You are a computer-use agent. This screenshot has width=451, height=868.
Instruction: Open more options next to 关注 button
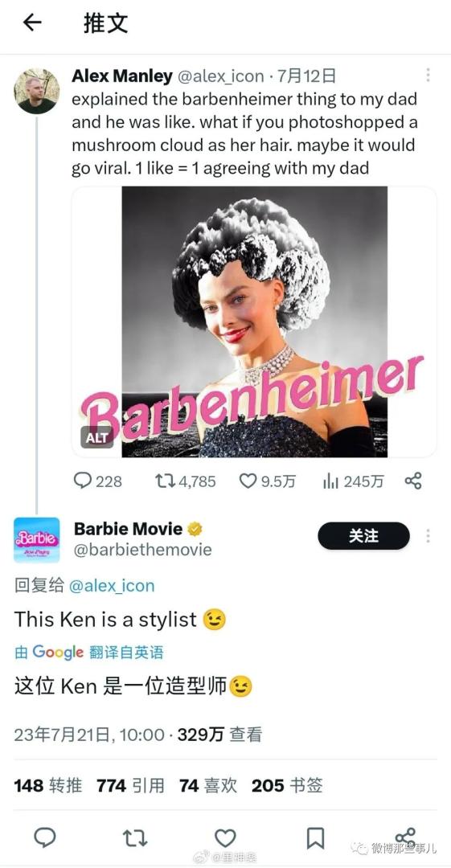coord(428,536)
